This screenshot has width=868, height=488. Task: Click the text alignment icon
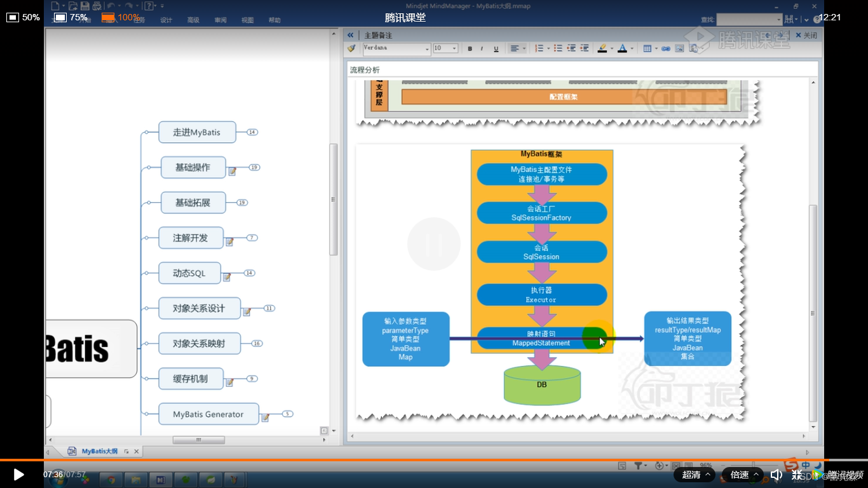(x=515, y=48)
